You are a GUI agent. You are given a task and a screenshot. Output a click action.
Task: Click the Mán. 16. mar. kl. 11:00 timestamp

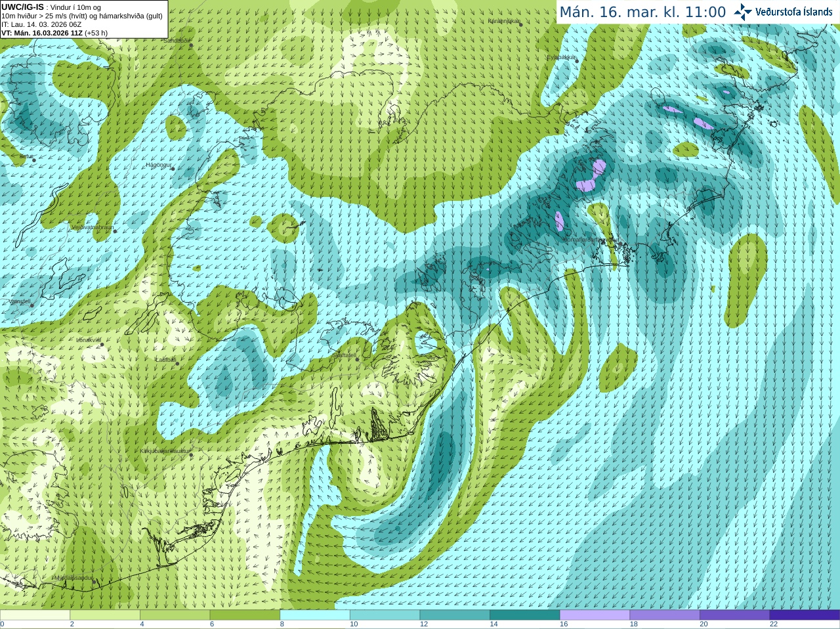642,12
